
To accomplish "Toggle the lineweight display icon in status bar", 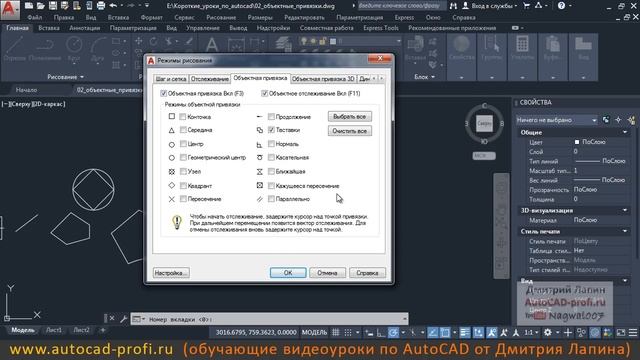I will (x=465, y=333).
